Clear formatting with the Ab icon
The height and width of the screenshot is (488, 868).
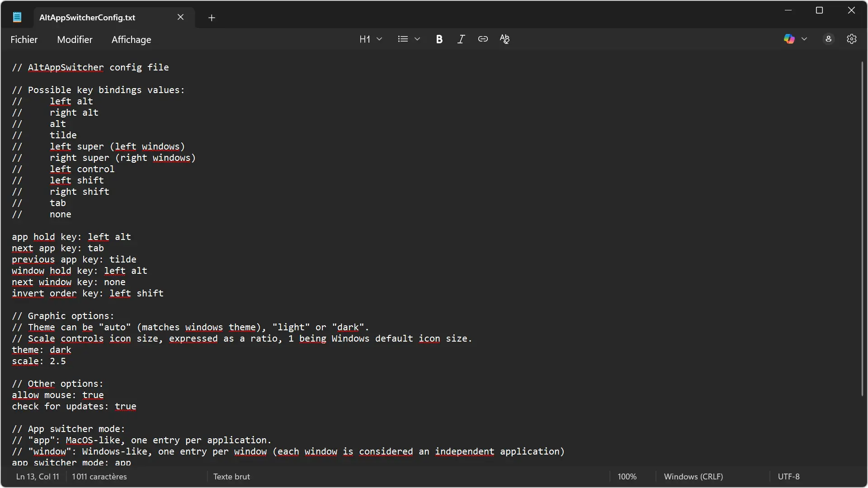pos(505,39)
